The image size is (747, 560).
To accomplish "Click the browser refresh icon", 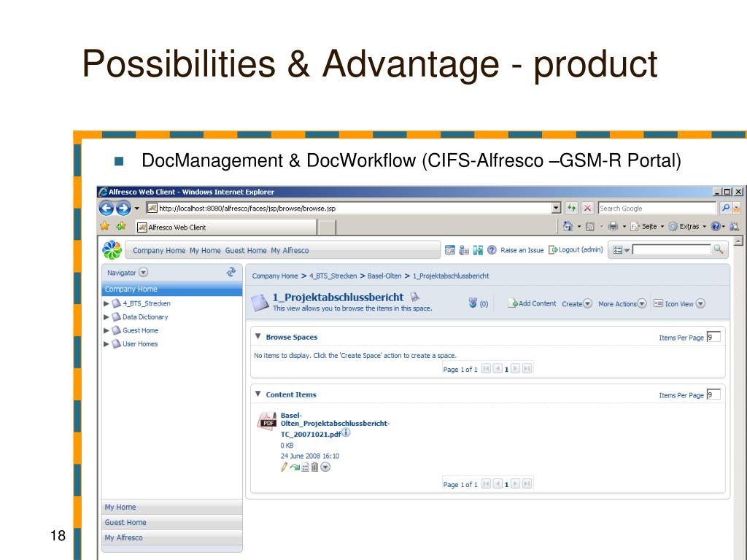I will coord(571,208).
